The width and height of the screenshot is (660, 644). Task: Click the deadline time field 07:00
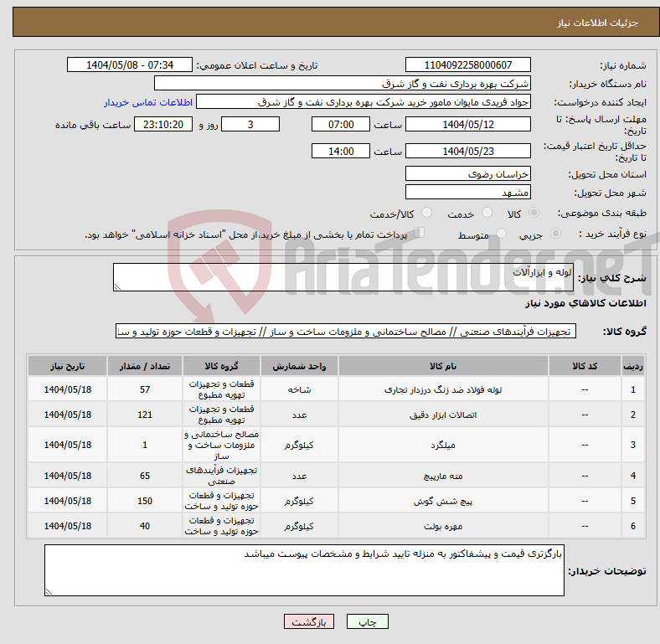pos(341,124)
